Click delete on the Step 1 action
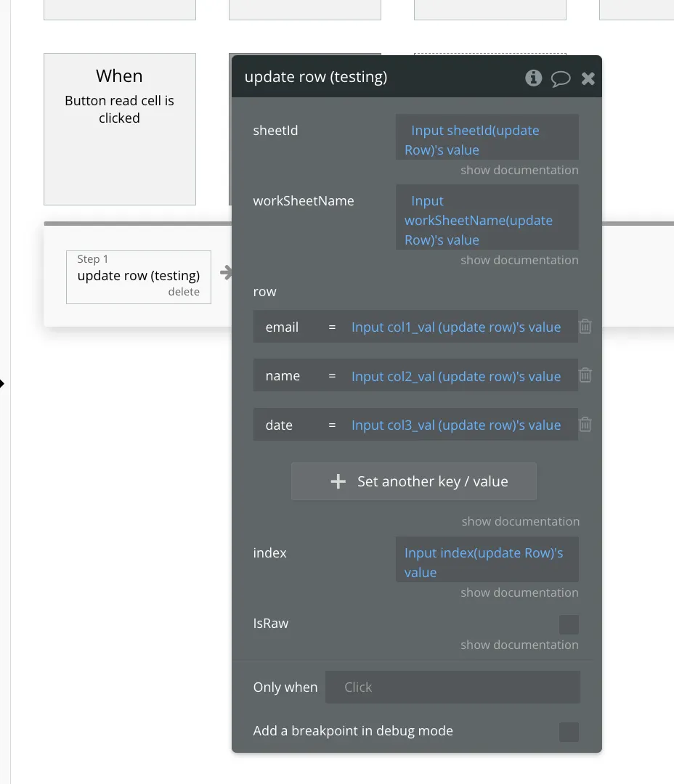This screenshot has height=784, width=674. click(x=184, y=292)
